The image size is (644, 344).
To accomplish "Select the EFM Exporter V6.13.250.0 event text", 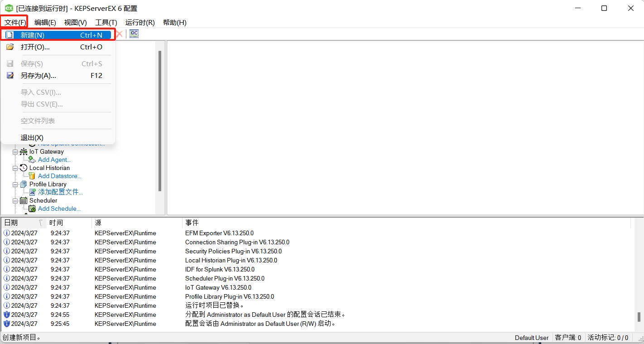I will coord(219,233).
